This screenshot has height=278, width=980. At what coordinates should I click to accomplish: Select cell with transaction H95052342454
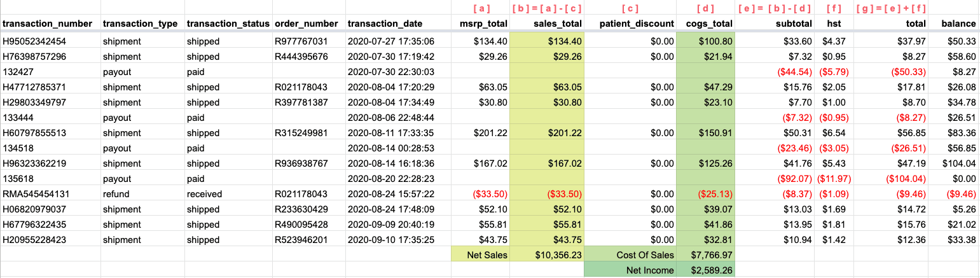pyautogui.click(x=50, y=41)
